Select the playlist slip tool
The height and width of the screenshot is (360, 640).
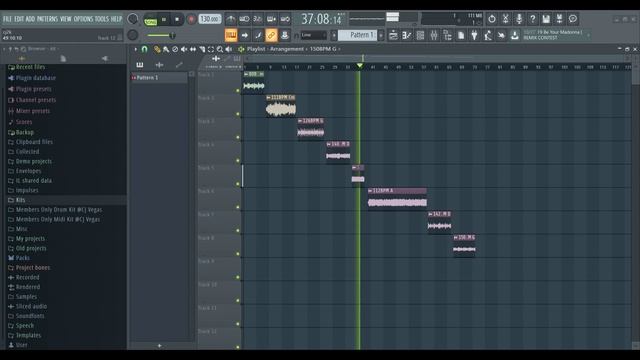tap(193, 49)
